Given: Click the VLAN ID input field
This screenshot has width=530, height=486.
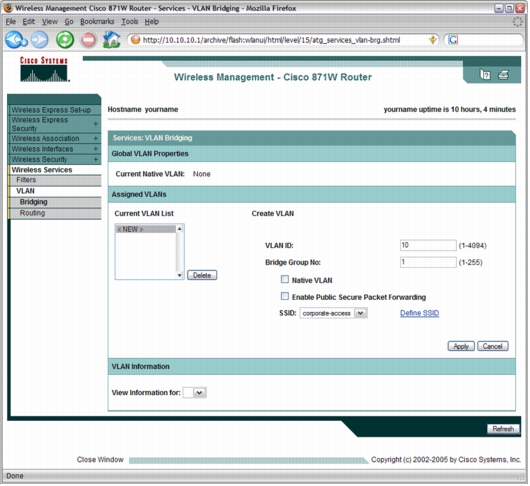Looking at the screenshot, I should tap(428, 245).
